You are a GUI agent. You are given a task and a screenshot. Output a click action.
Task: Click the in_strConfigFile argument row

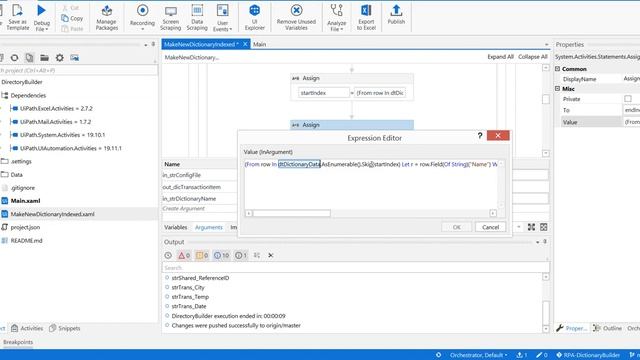tap(199, 175)
